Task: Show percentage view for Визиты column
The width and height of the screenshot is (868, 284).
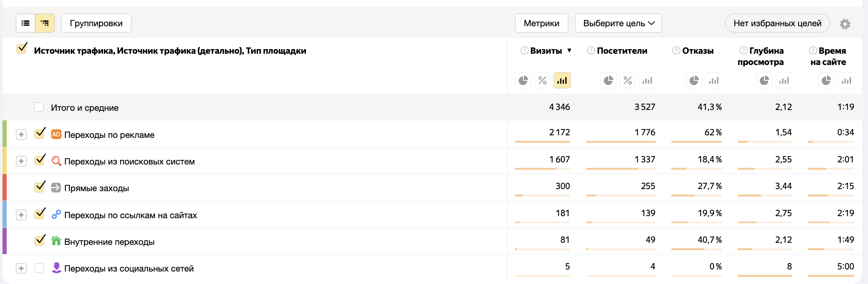Action: pyautogui.click(x=542, y=80)
